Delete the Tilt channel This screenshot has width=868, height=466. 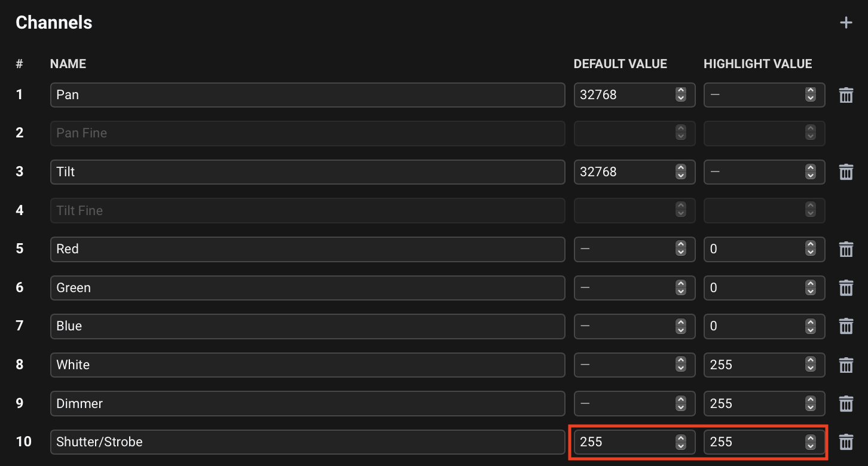[846, 172]
